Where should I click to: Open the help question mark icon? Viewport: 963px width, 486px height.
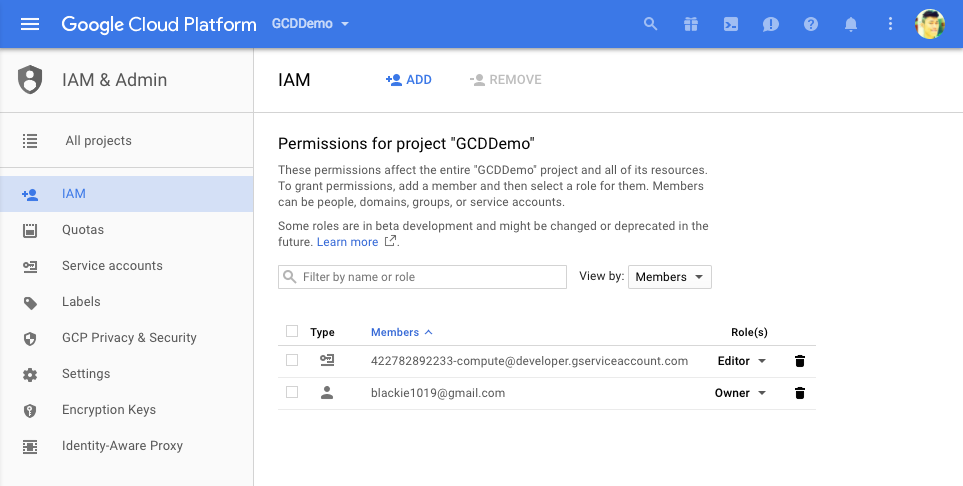pos(811,24)
